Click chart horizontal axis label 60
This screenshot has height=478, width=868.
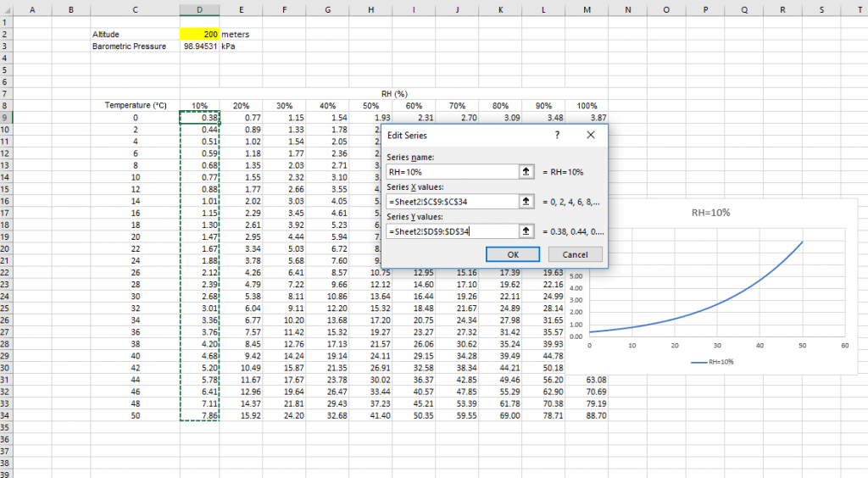tap(845, 345)
